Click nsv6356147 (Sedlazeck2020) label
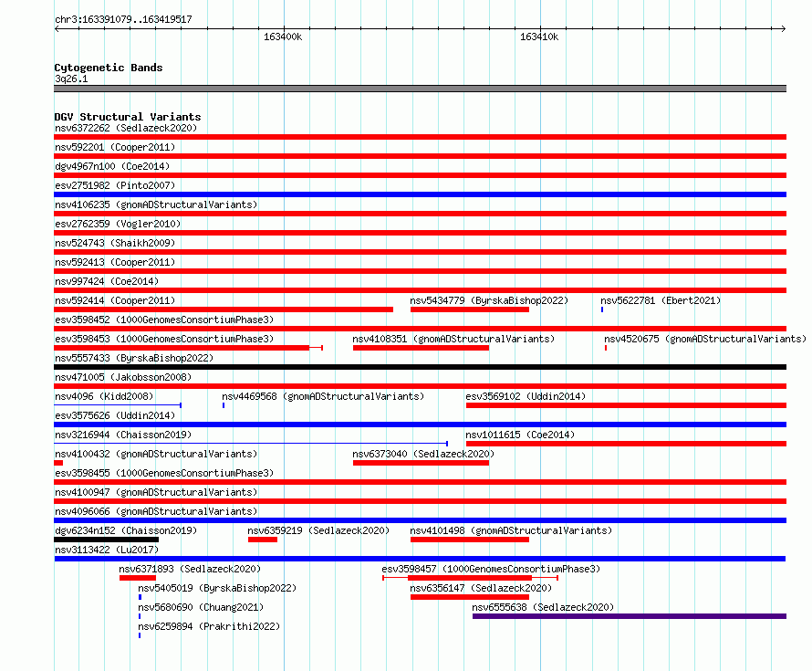Image resolution: width=812 pixels, height=671 pixels. (481, 588)
